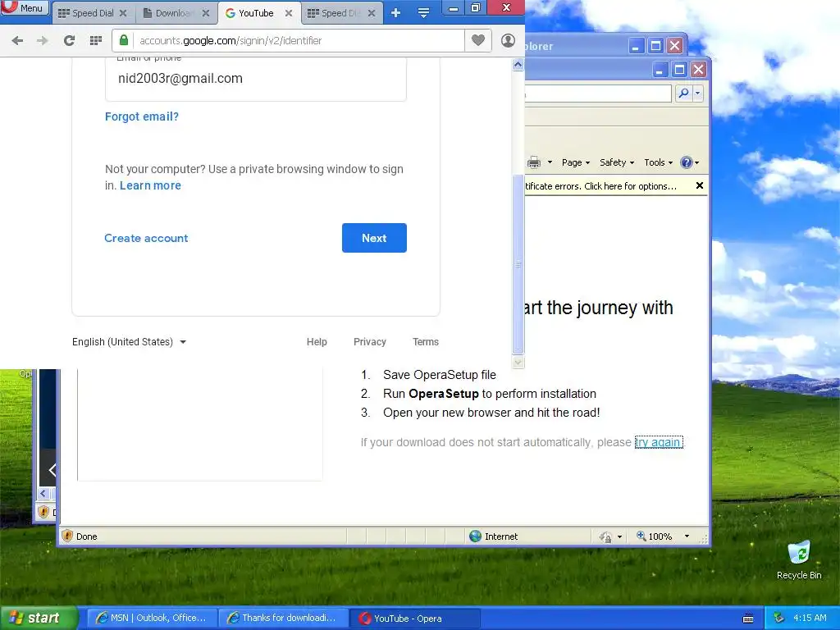Viewport: 840px width, 630px height.
Task: Open the Terms link
Action: click(x=426, y=342)
